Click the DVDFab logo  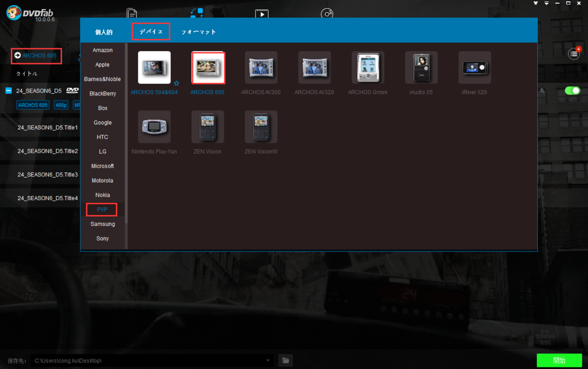[x=30, y=13]
